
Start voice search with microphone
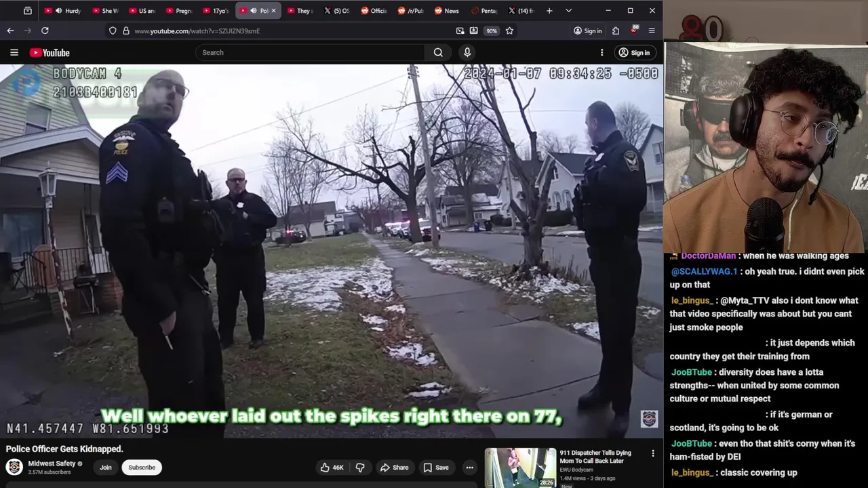tap(467, 52)
